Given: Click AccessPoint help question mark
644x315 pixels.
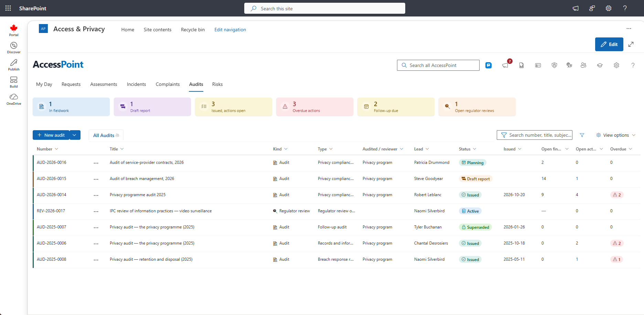Looking at the screenshot, I should (x=633, y=65).
